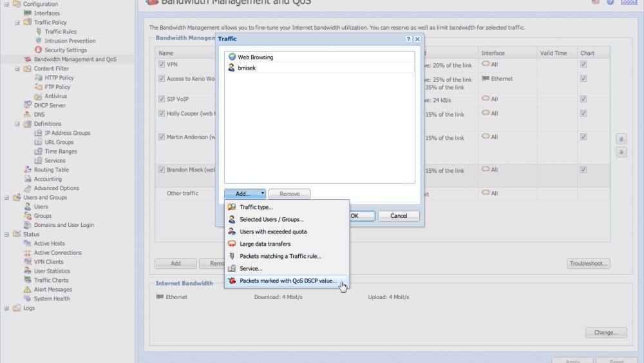Click the Traffic Rules sidebar icon

point(39,32)
